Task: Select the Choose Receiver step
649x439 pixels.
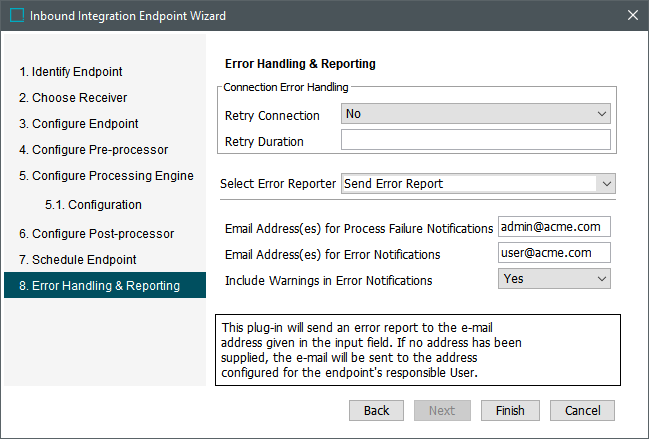Action: pyautogui.click(x=73, y=98)
